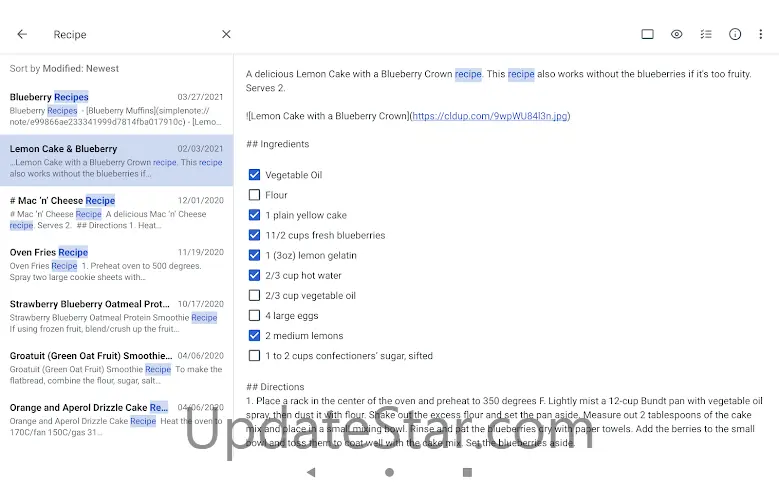Screen dimensions: 779x487
Task: Open the three-dot overflow menu
Action: 761,34
